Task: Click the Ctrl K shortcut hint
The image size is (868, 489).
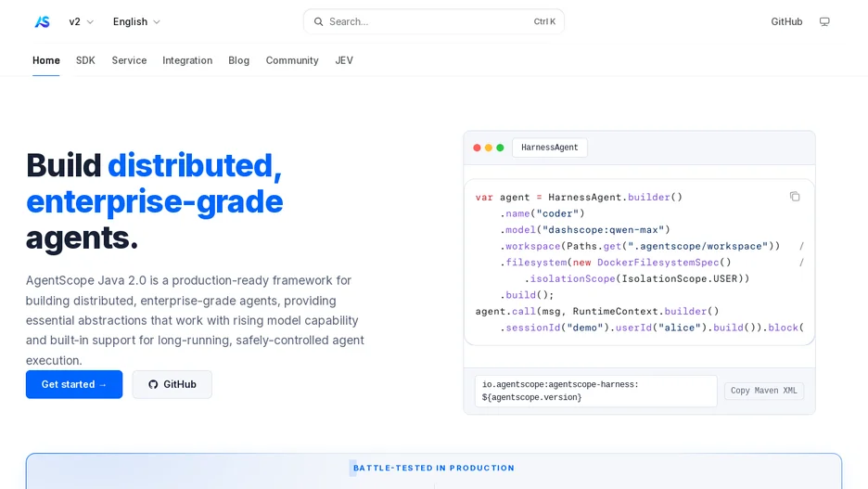Action: 544,21
